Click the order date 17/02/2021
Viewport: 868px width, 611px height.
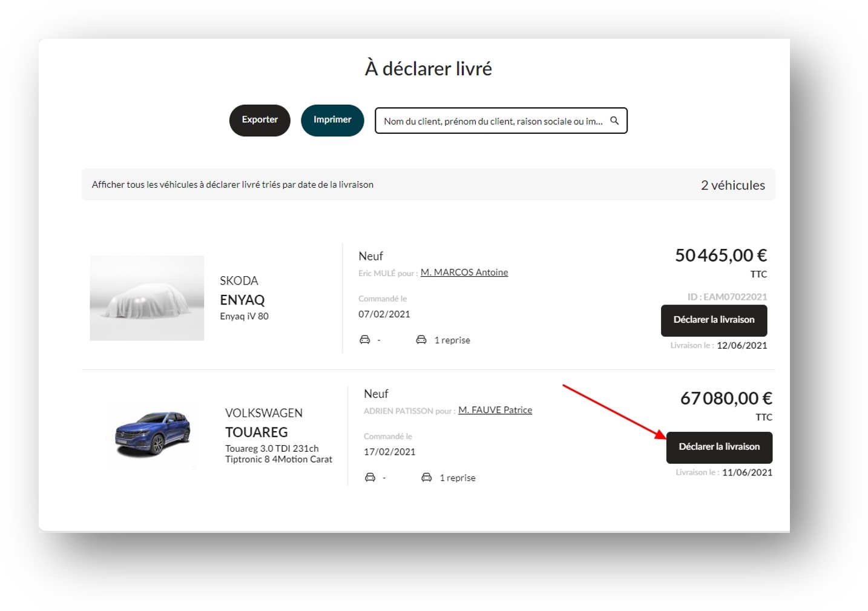390,452
